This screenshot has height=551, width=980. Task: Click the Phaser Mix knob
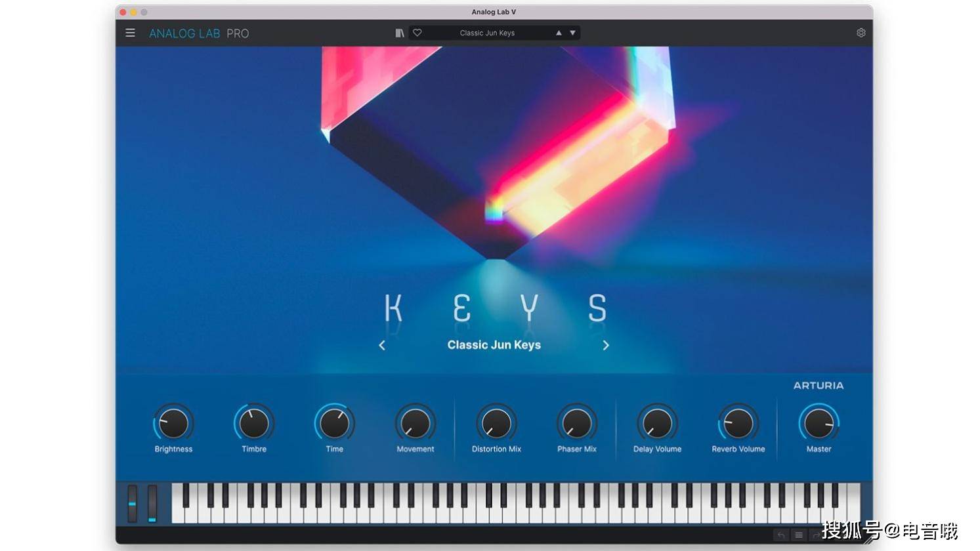(x=577, y=423)
